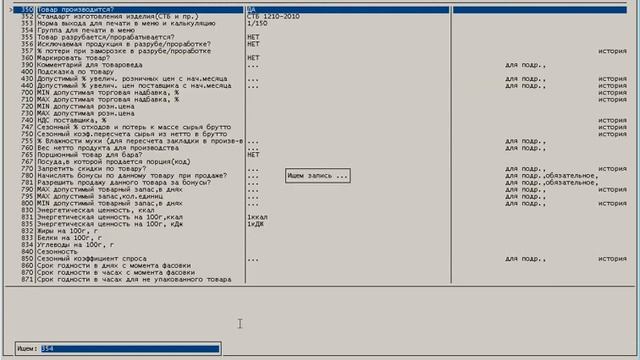Select row 710 'MAX допустимая торговая надбавка, %'
640x360 pixels.
(320, 100)
